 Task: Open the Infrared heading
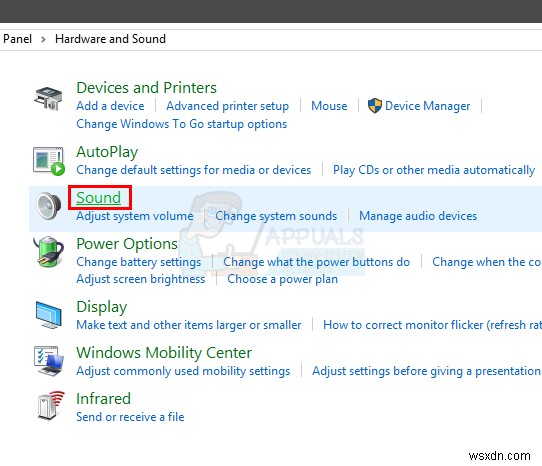pyautogui.click(x=103, y=399)
